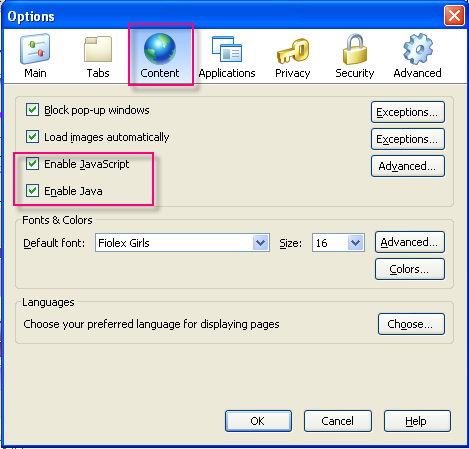This screenshot has height=449, width=469.
Task: Uncheck Block pop-up windows checkbox
Action: pos(32,110)
